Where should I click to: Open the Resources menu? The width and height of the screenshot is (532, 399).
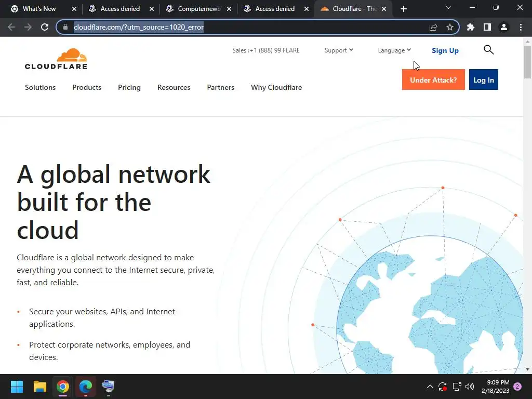174,87
